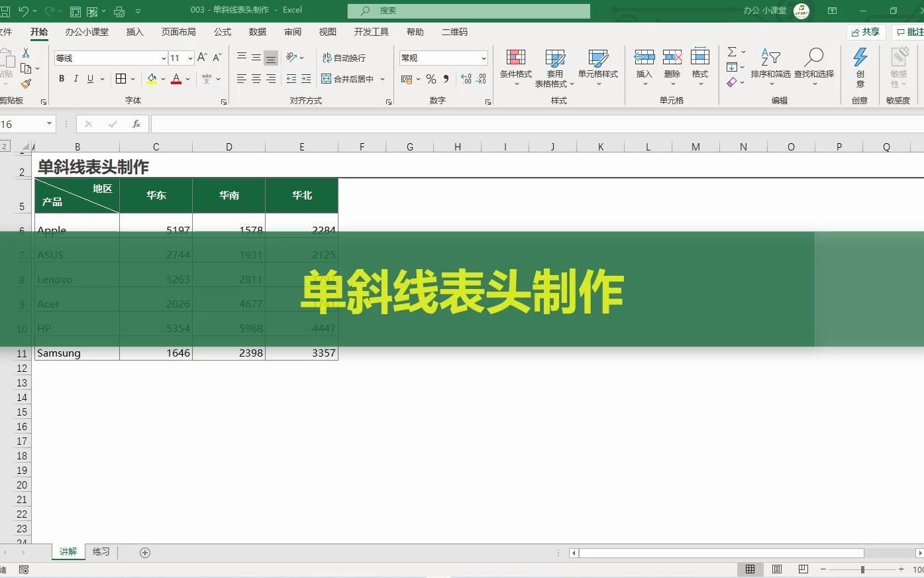Image resolution: width=924 pixels, height=578 pixels.
Task: Open the 开发工具 ribbon tab
Action: click(372, 32)
